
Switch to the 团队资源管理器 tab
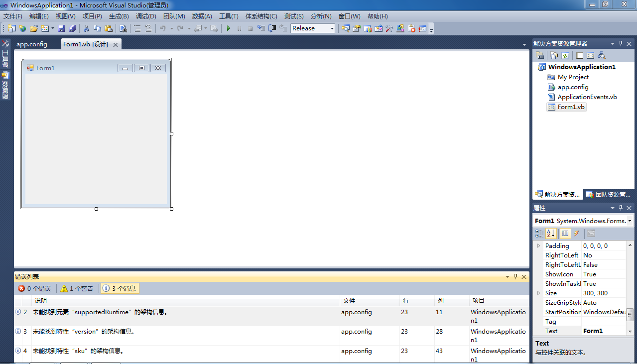click(x=609, y=194)
